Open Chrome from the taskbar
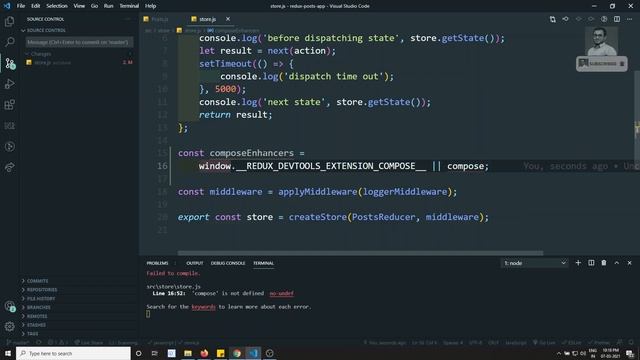 click(237, 353)
